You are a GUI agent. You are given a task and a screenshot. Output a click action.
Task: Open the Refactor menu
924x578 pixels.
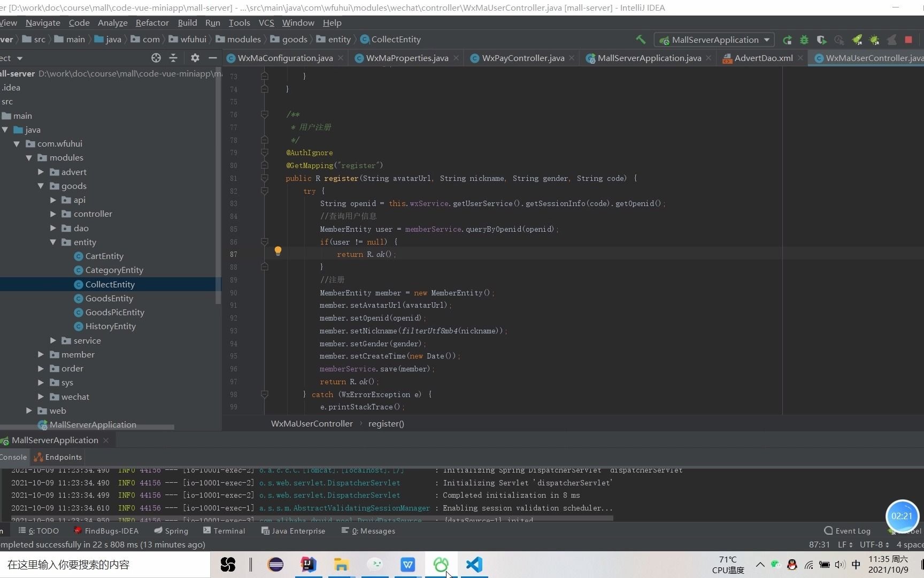152,22
